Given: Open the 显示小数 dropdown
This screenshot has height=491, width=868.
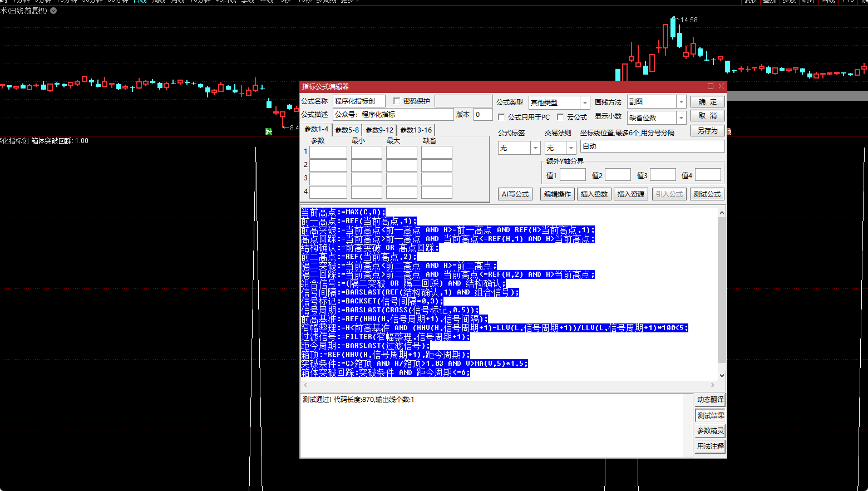Looking at the screenshot, I should pyautogui.click(x=681, y=117).
